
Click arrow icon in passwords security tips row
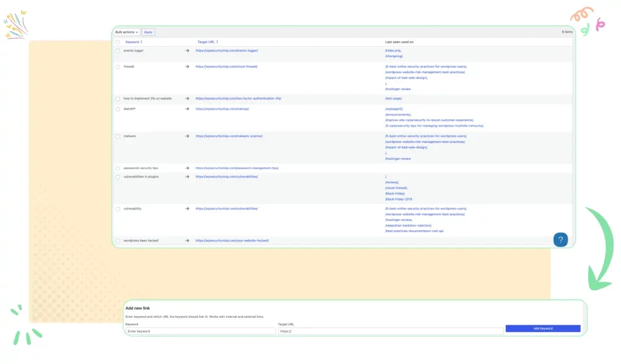pos(187,168)
